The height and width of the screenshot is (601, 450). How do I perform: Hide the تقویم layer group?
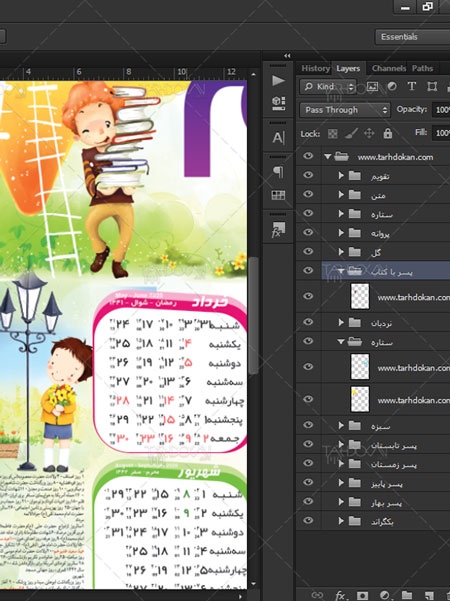[308, 175]
